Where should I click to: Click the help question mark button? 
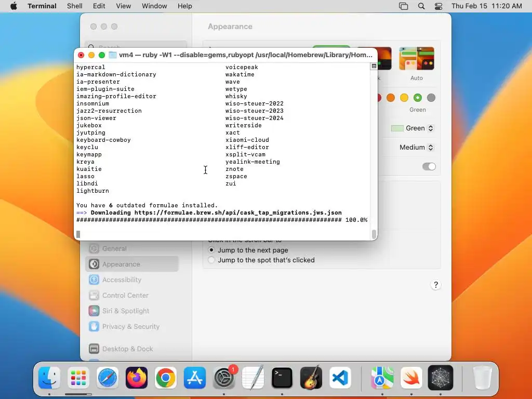point(436,285)
